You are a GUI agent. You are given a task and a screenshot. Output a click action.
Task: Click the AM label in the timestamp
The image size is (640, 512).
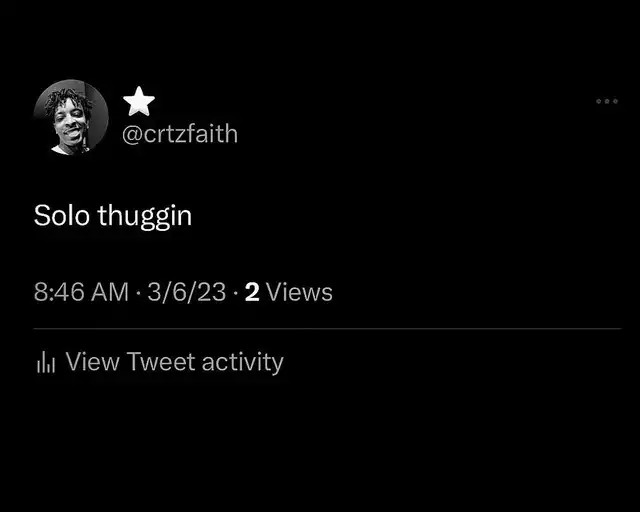(x=110, y=292)
